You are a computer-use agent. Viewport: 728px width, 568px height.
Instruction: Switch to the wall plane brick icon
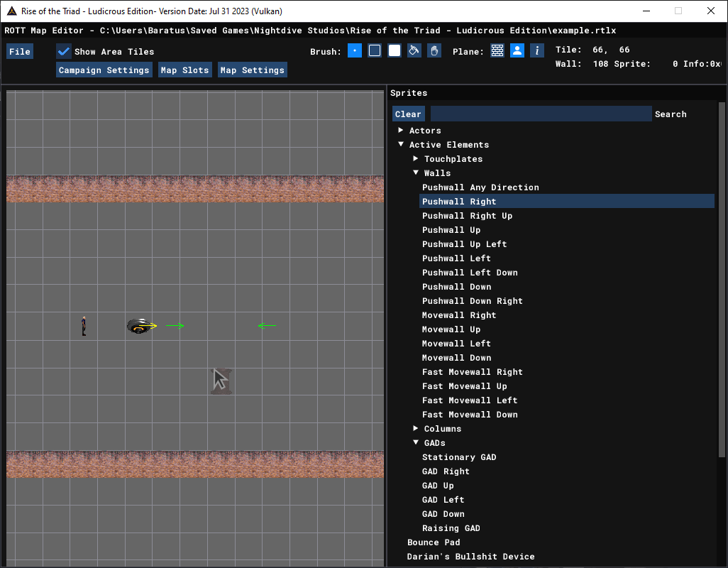pyautogui.click(x=497, y=50)
